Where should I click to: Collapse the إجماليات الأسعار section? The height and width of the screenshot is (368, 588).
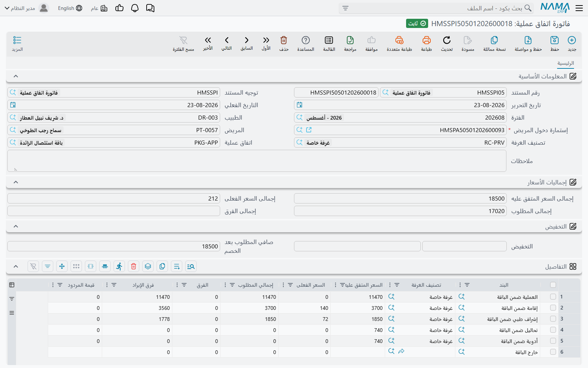16,182
